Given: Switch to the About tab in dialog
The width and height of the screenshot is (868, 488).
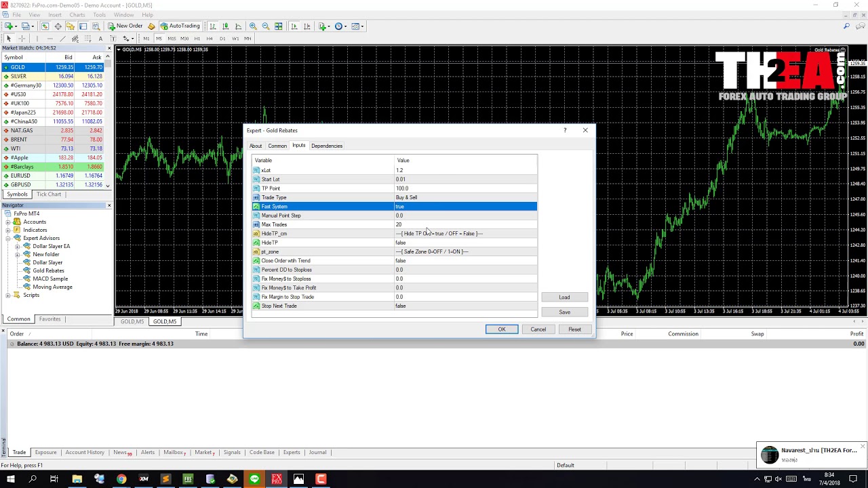Looking at the screenshot, I should [256, 146].
